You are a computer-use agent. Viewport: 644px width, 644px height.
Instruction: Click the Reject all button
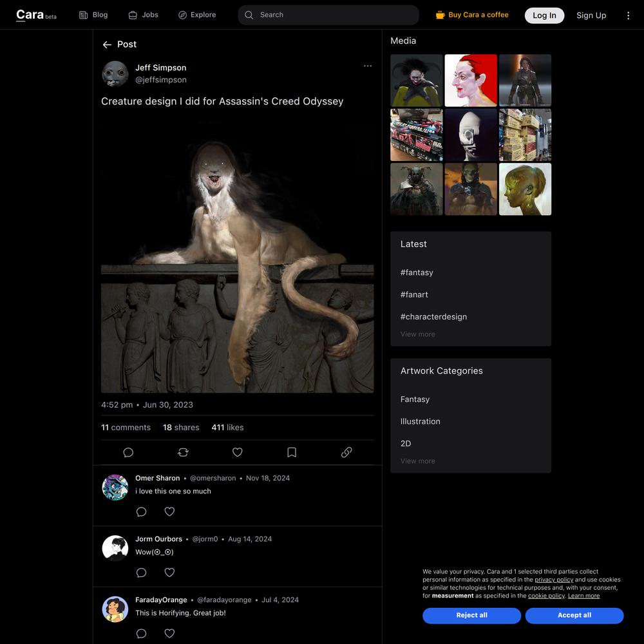pos(471,615)
